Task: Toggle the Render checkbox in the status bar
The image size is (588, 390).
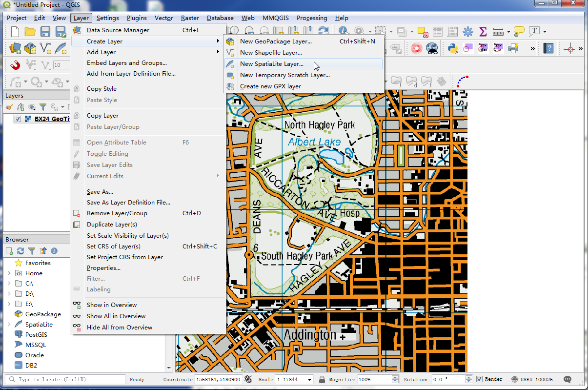Action: click(x=479, y=379)
